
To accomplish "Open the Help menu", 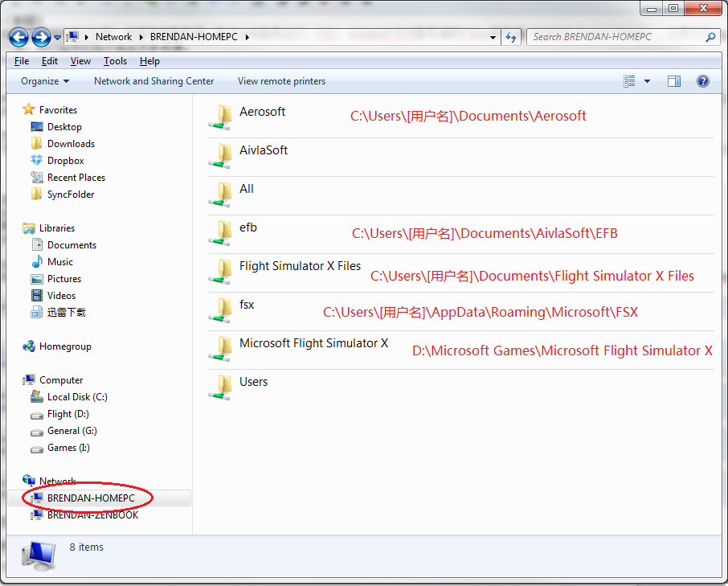I will [x=149, y=61].
